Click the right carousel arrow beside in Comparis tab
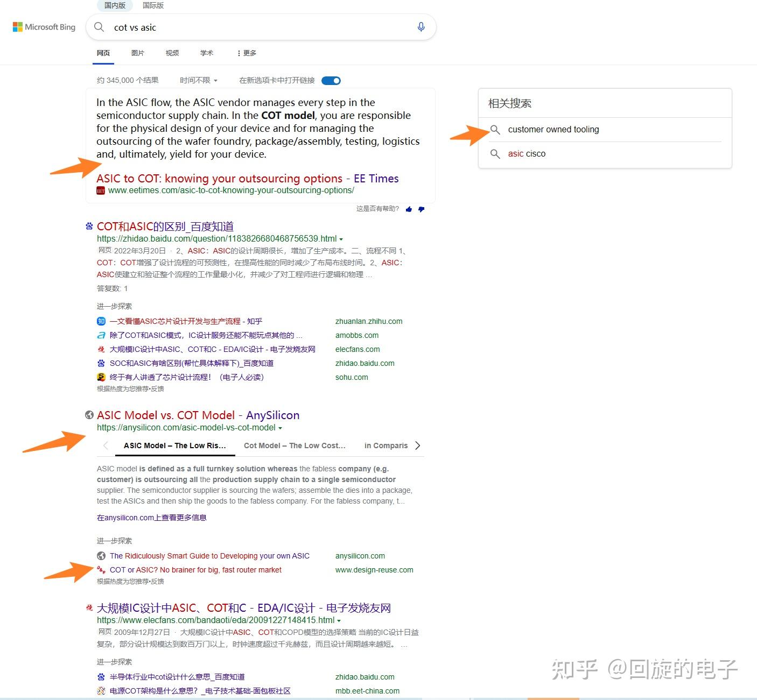This screenshot has width=757, height=700. click(418, 446)
